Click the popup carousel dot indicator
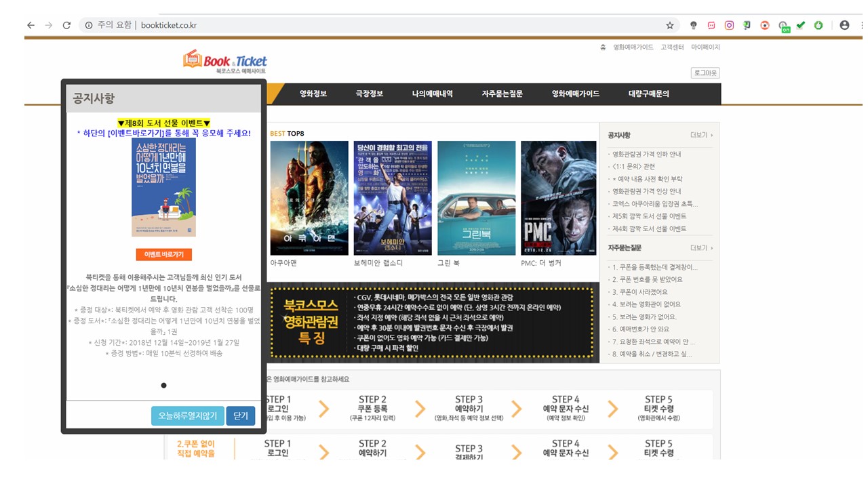The width and height of the screenshot is (868, 488). point(163,386)
